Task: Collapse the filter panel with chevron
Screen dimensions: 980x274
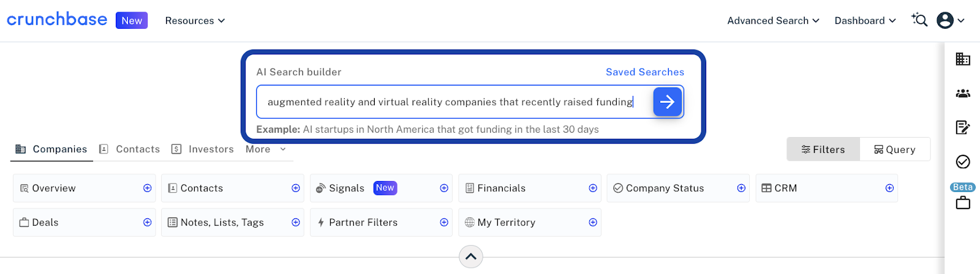Action: tap(471, 257)
